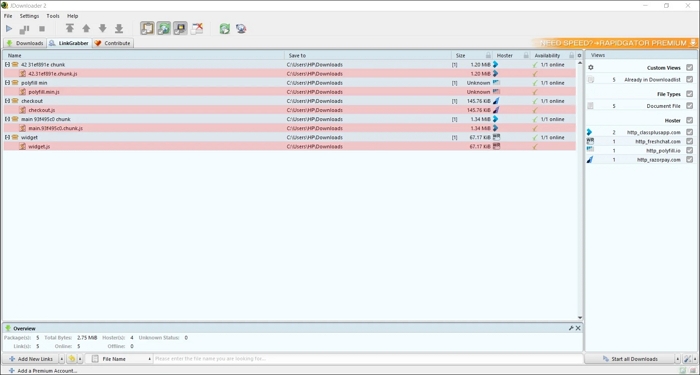Switch to the Contribute tab
Screen dimensions: 700x375
click(x=113, y=43)
